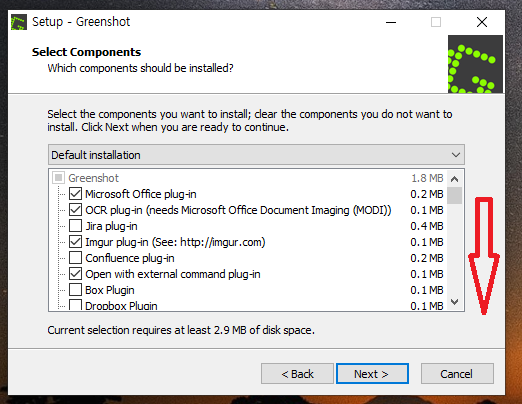Click the 'OCR plug-in (needs Microsoft Office Document Imaging (MODI))' label
The image size is (522, 404).
pyautogui.click(x=238, y=210)
